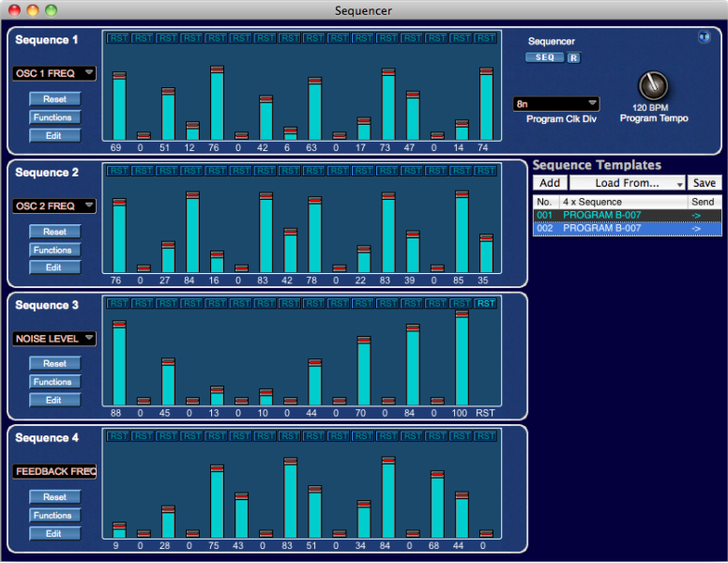The width and height of the screenshot is (728, 563).
Task: Click first RST step marker in Sequence 1
Action: [118, 38]
